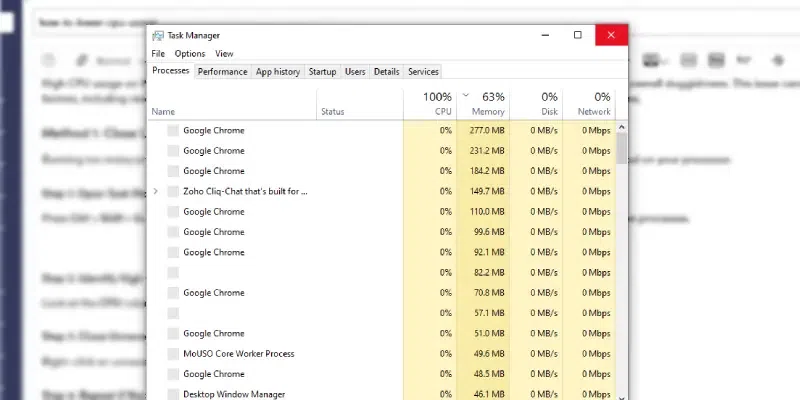Click the icon of the unnamed 82.2 MB process

coord(173,272)
